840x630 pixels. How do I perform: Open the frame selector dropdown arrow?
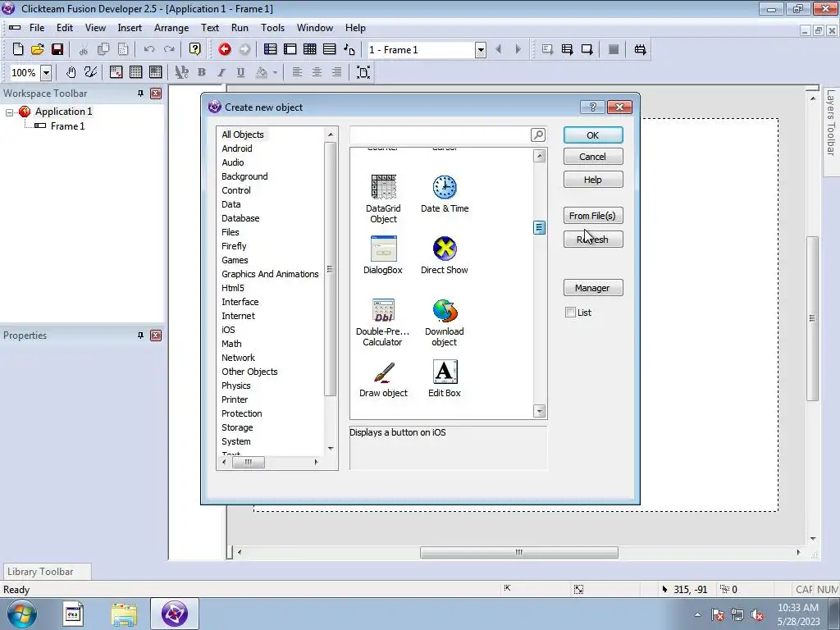coord(481,50)
